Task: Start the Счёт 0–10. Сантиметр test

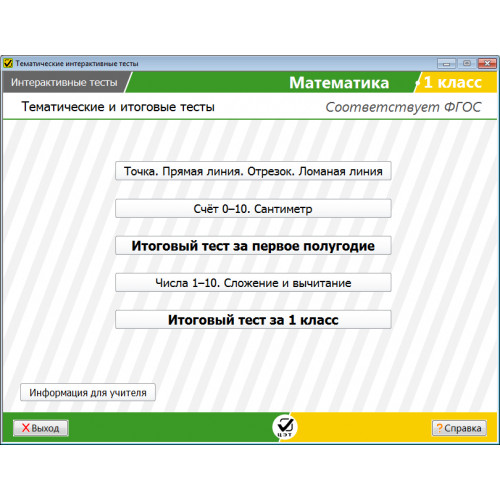Action: (253, 209)
